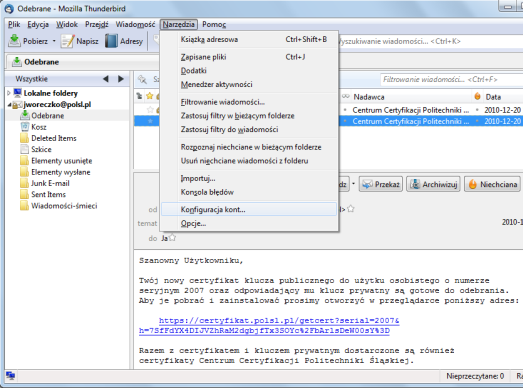The image size is (523, 388).
Task: Open the Szkice drafts folder
Action: click(x=41, y=149)
